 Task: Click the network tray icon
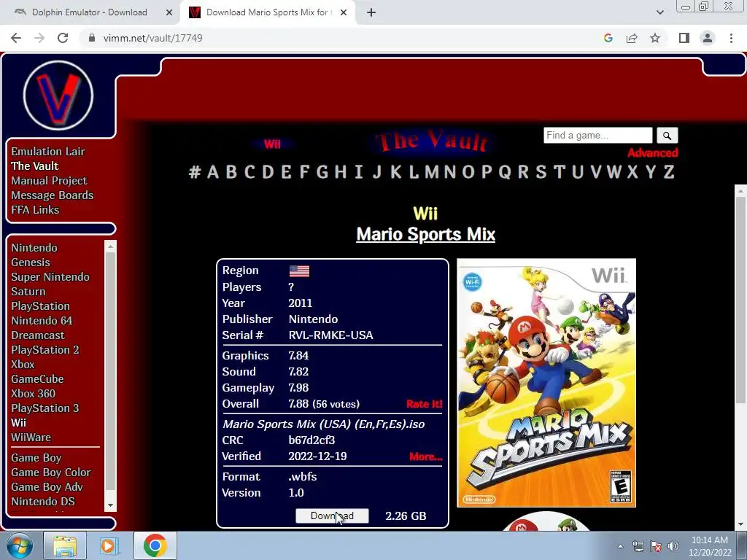(638, 546)
